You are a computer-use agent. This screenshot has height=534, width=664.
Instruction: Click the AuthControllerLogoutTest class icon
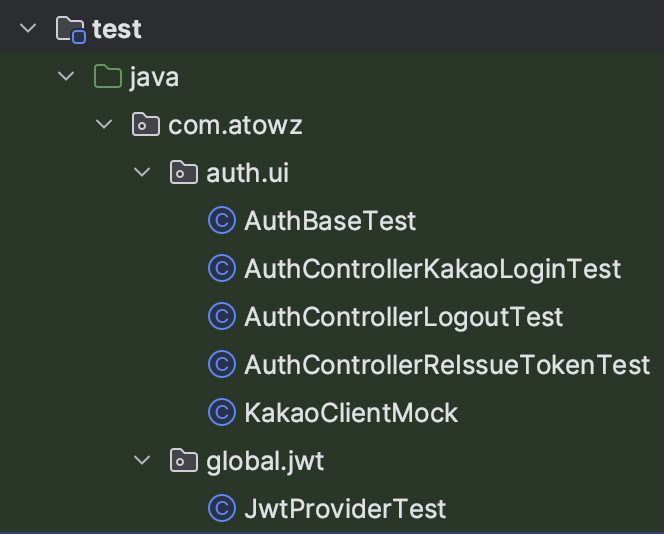(222, 316)
